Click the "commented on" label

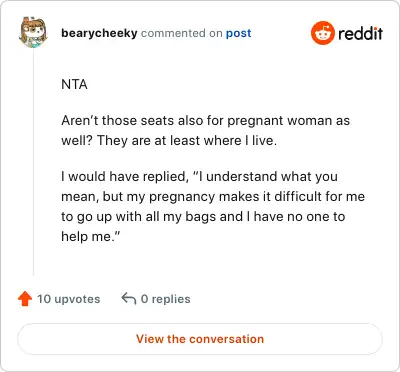pos(181,33)
